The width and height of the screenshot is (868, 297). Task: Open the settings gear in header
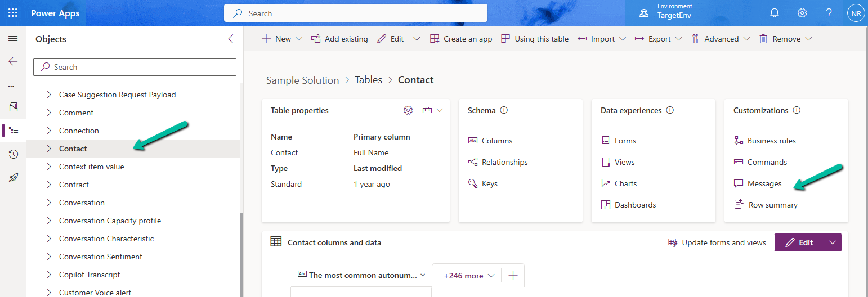click(x=802, y=13)
